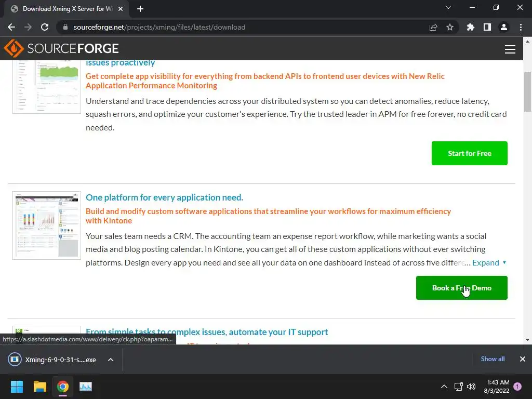Click the Book a Free Demo button
This screenshot has width=532, height=399.
pos(462,288)
